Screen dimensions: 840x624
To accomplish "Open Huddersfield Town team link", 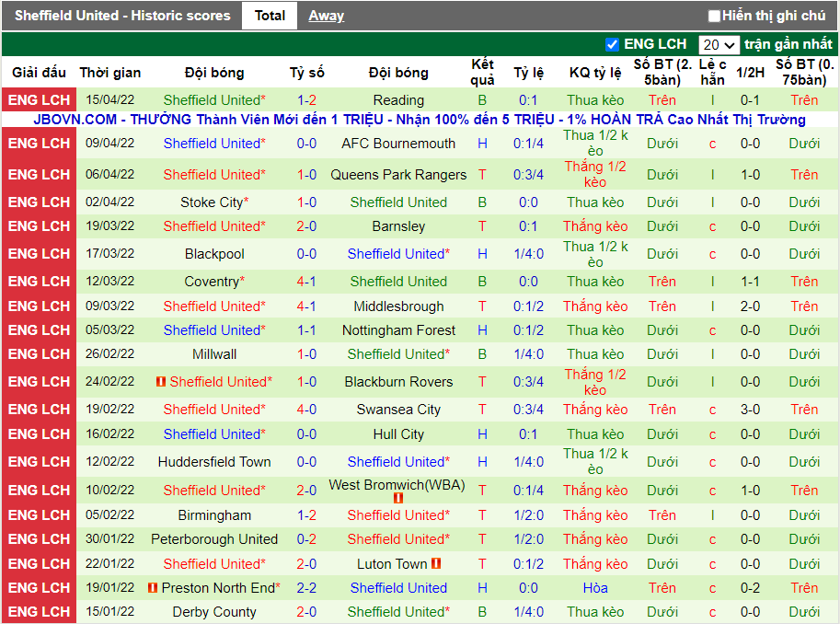I will 214,462.
